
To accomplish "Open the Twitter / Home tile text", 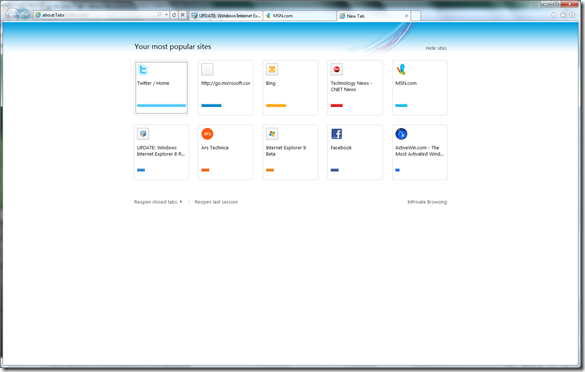I will pyautogui.click(x=153, y=83).
